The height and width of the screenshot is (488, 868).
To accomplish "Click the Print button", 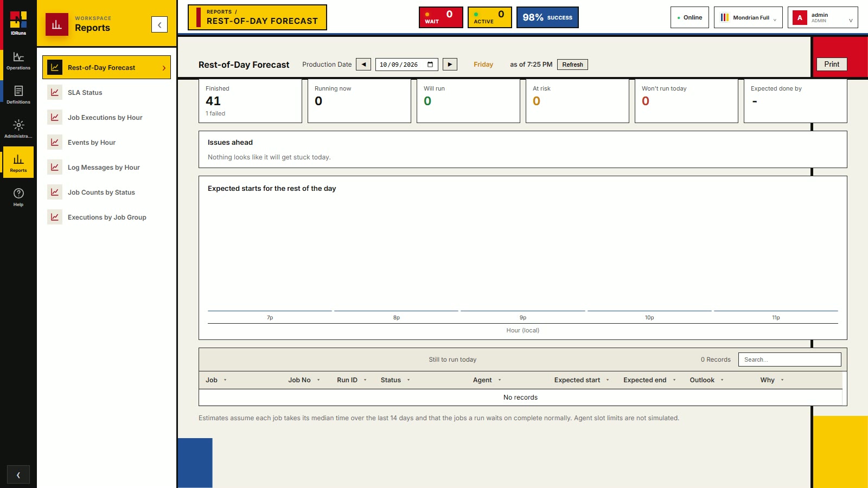I will (x=832, y=64).
